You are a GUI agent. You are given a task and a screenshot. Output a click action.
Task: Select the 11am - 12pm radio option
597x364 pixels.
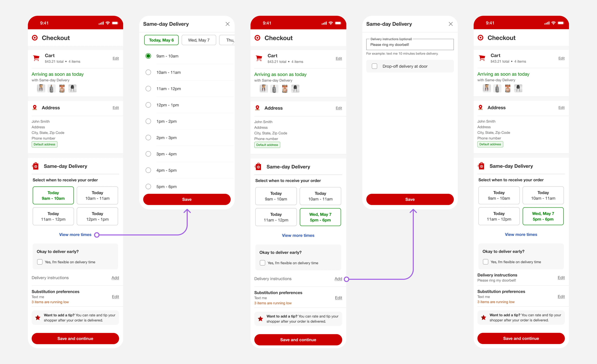tap(148, 89)
